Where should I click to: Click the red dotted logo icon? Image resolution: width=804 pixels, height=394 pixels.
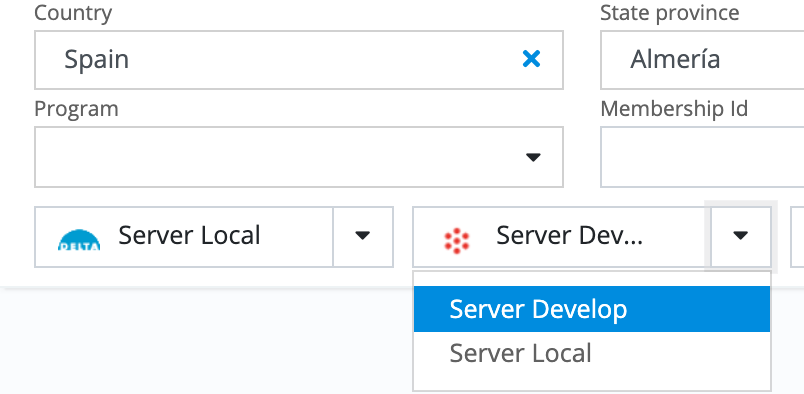[x=456, y=241]
